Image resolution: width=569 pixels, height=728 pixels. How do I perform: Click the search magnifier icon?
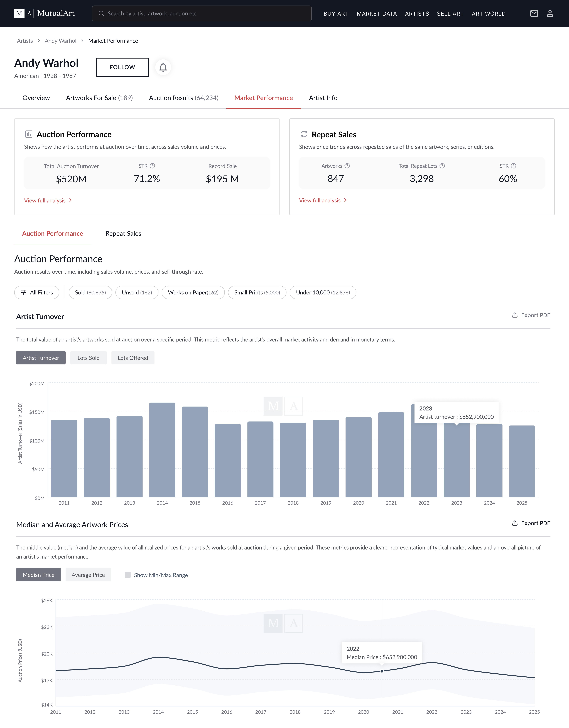click(x=101, y=13)
